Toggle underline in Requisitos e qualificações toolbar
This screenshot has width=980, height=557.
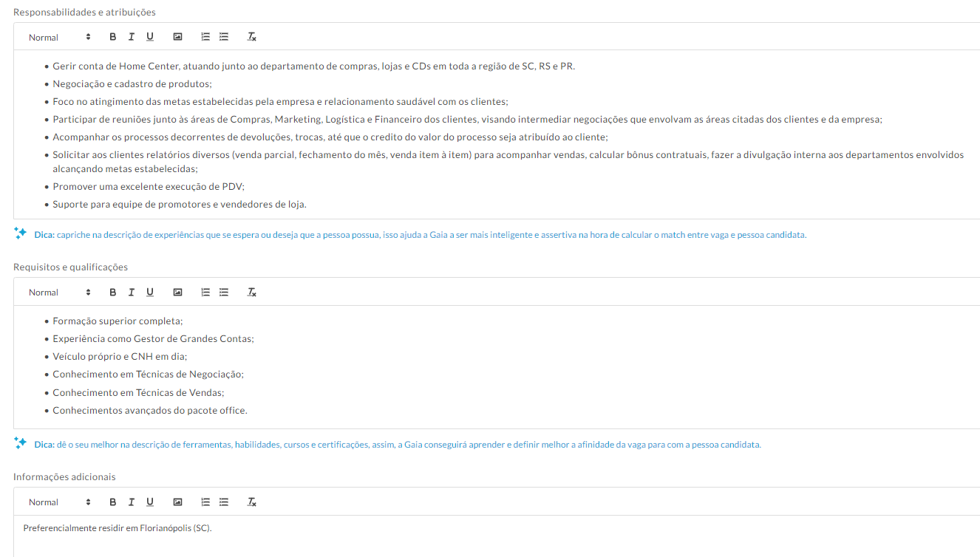point(150,293)
